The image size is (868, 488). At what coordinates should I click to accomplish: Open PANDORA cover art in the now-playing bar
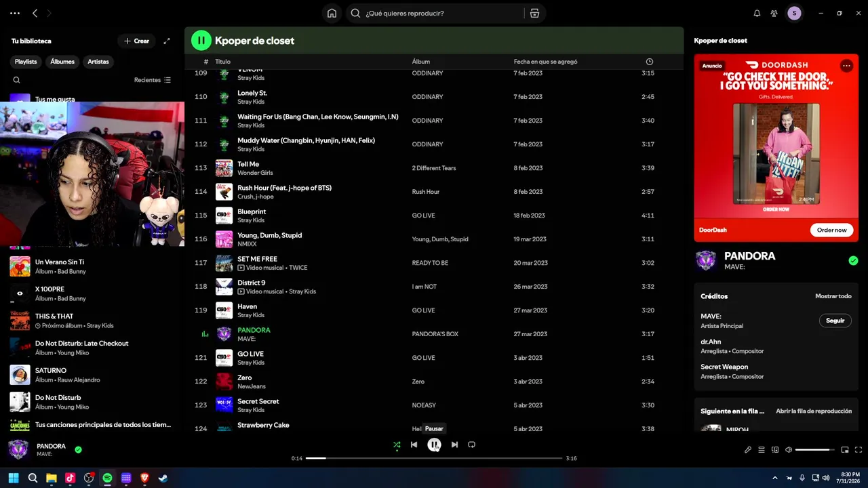(x=18, y=449)
